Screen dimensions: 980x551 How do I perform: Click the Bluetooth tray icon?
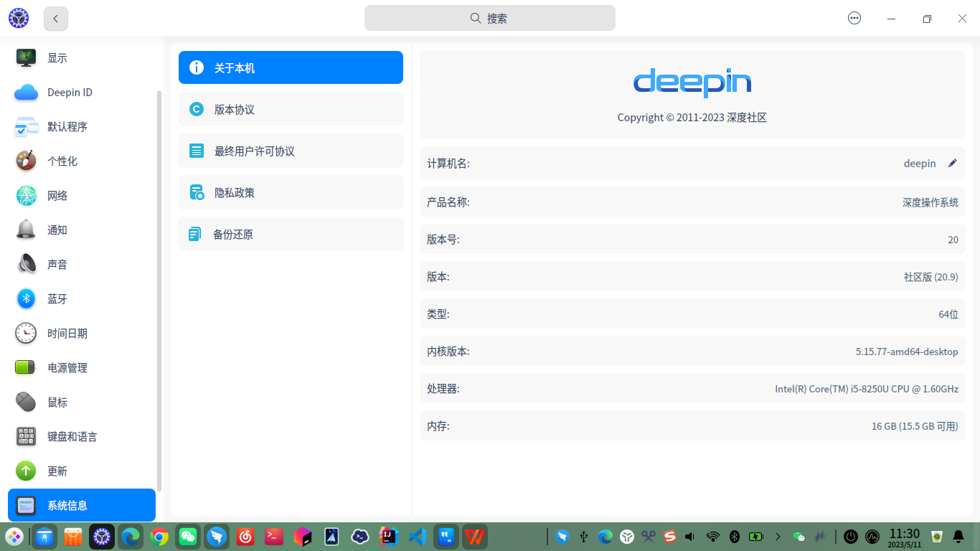pyautogui.click(x=735, y=536)
